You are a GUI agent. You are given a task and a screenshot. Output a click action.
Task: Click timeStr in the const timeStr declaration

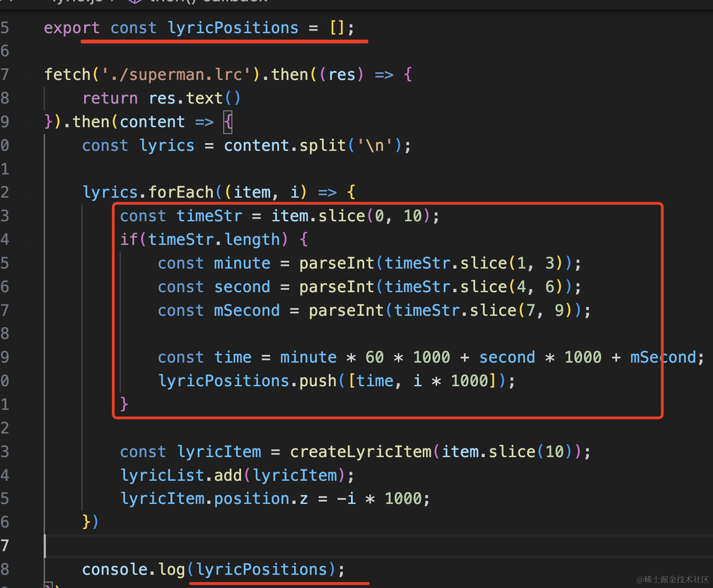(x=209, y=216)
